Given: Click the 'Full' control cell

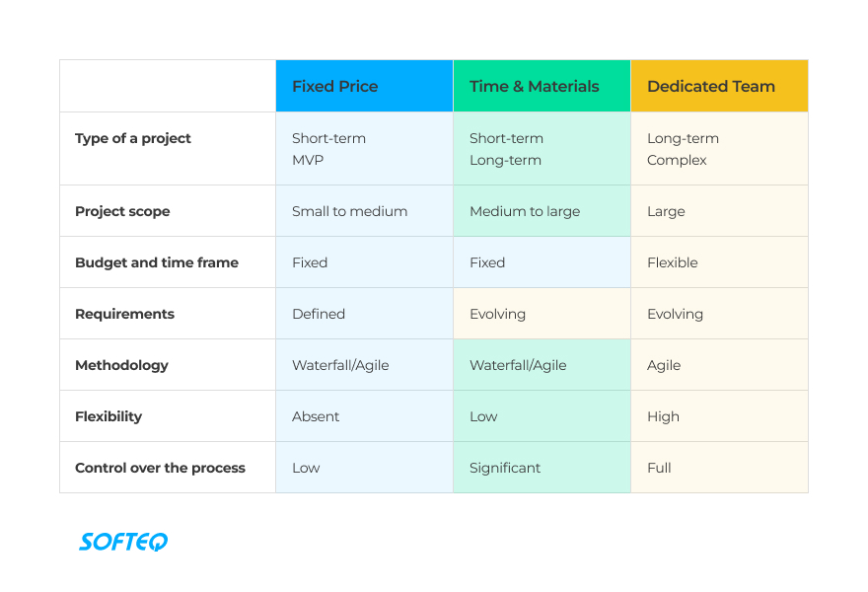Looking at the screenshot, I should (659, 468).
